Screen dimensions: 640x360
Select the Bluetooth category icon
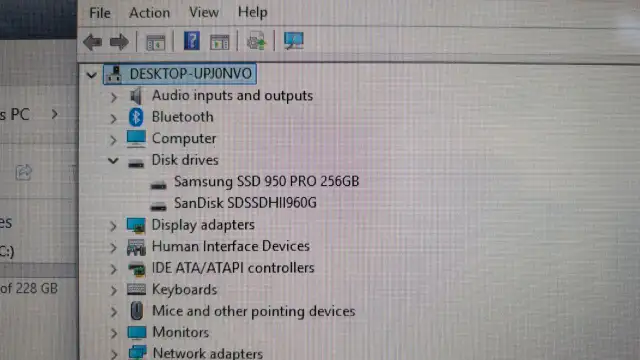(x=136, y=117)
